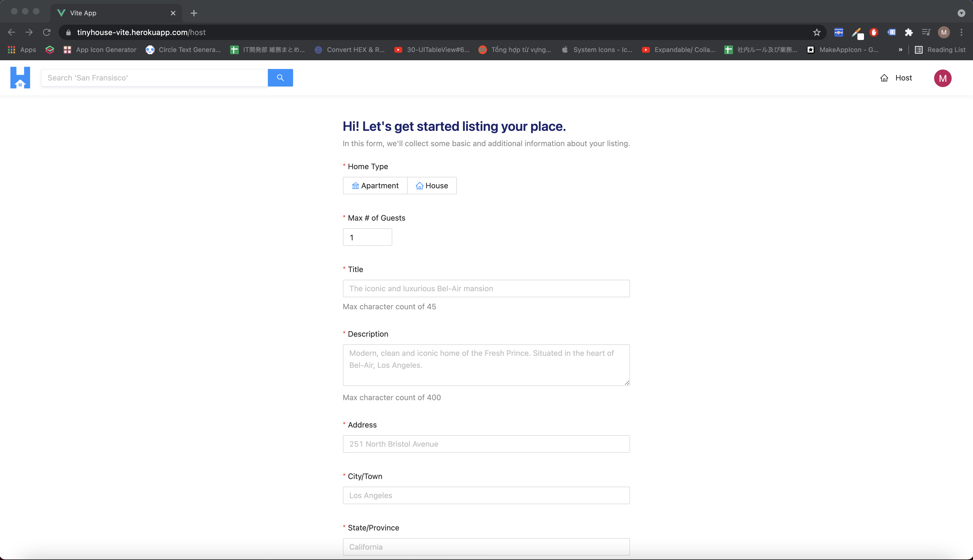Viewport: 973px width, 560px height.
Task: Open the Chrome extensions puzzle icon
Action: 908,32
